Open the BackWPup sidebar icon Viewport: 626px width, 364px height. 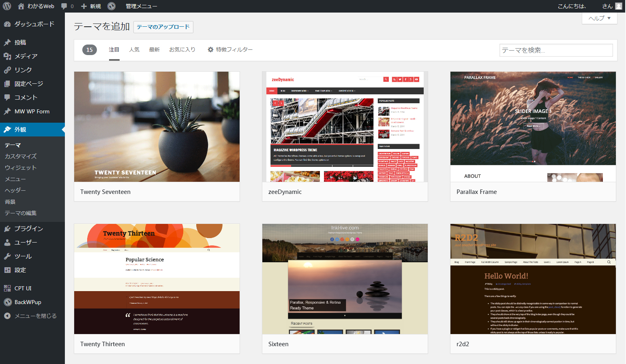[7, 302]
